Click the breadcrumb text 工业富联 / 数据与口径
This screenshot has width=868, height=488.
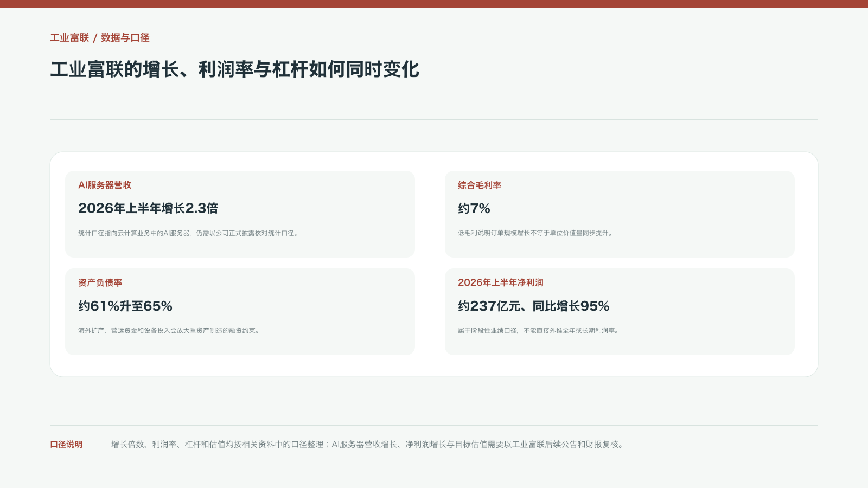point(100,38)
